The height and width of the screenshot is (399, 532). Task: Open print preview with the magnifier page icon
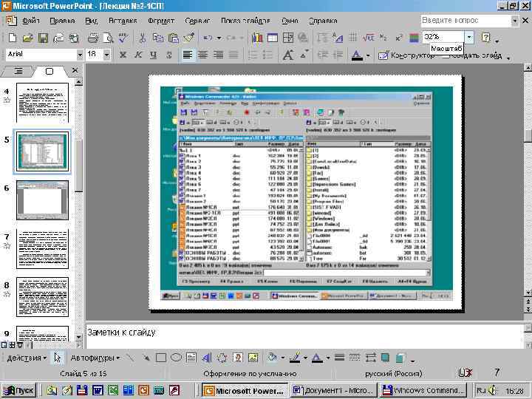pos(108,38)
